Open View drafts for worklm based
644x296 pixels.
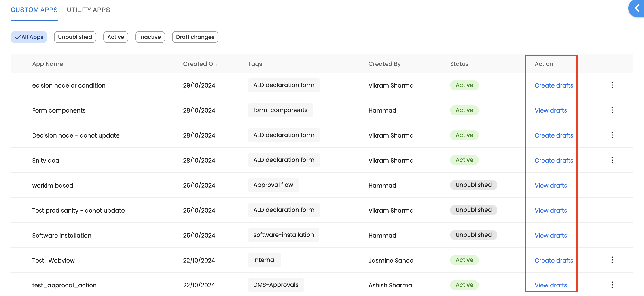(551, 186)
